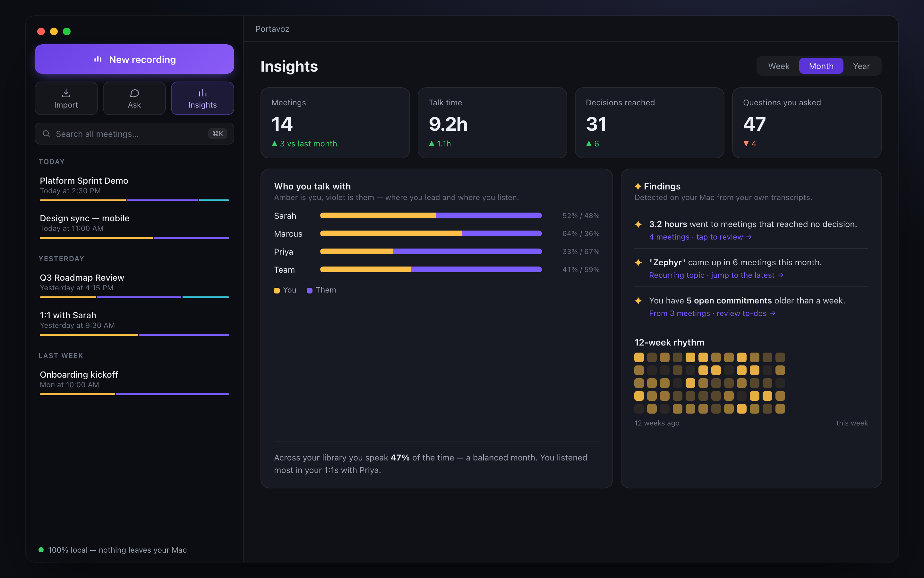Select the Month range tab
The width and height of the screenshot is (924, 578).
coord(821,66)
